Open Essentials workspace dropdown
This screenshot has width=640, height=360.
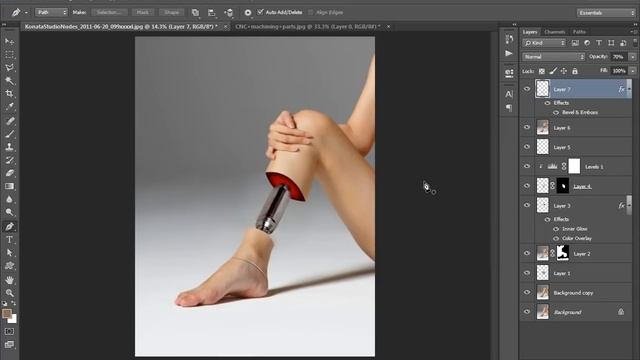click(606, 13)
